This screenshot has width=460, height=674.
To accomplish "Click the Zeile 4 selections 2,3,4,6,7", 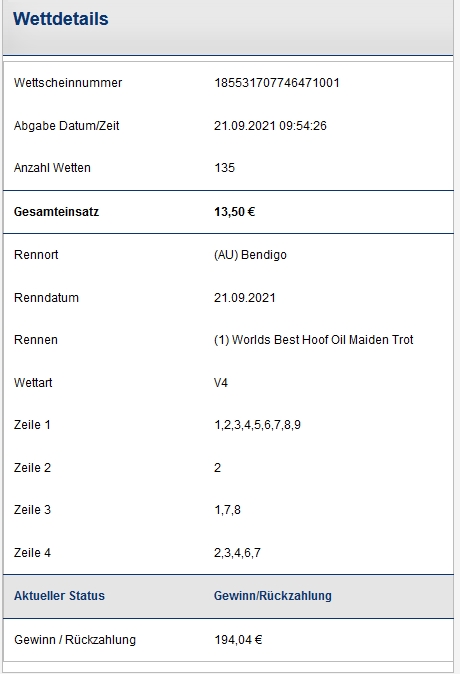I will pyautogui.click(x=237, y=552).
